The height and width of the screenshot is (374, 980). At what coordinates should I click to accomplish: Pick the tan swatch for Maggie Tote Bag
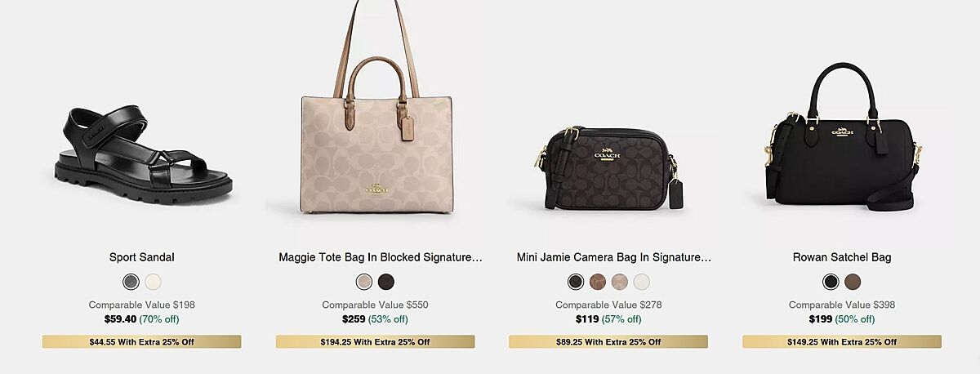[x=364, y=282]
